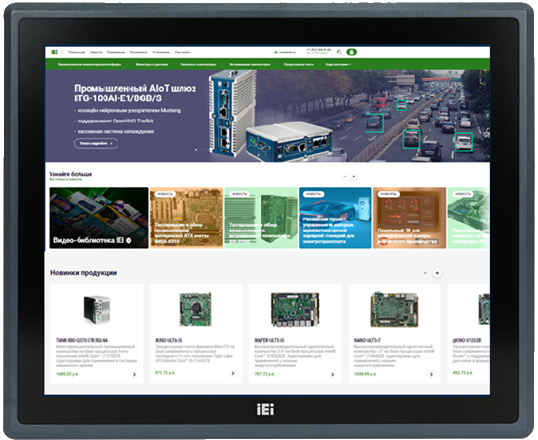538x440 pixels.
Task: Open the Все статьи и новости link
Action: tap(66, 180)
